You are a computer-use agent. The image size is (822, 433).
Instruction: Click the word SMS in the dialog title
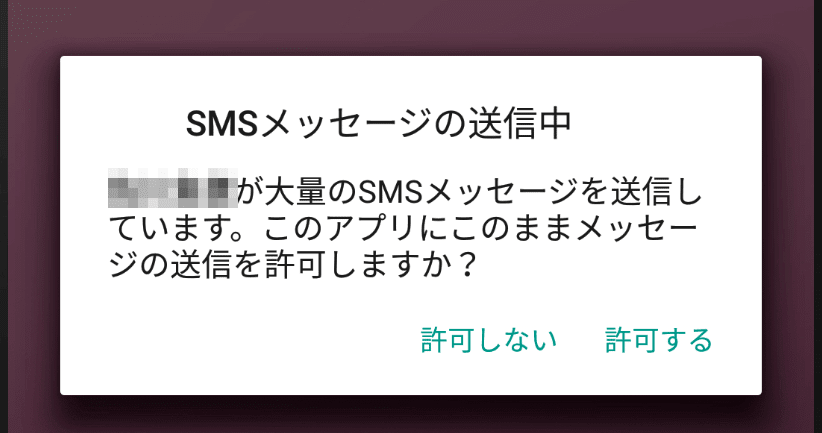click(x=222, y=124)
